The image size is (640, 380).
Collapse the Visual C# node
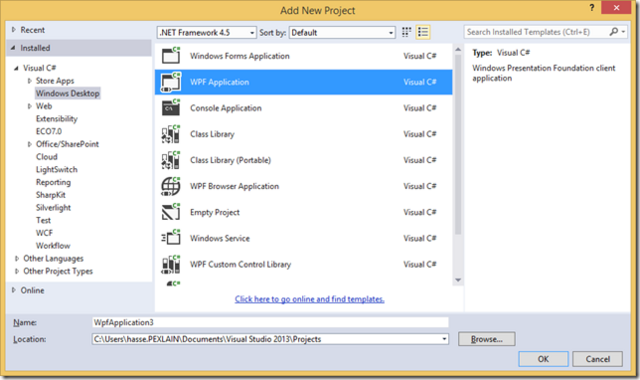click(x=16, y=68)
